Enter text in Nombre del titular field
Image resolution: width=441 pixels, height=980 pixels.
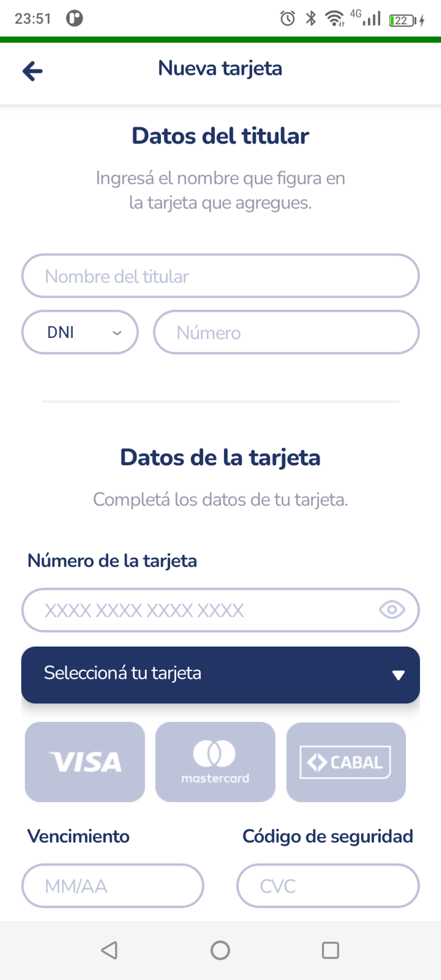click(x=220, y=276)
